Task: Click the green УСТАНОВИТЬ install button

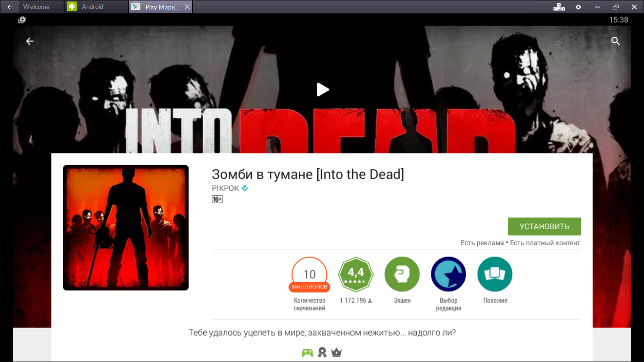Action: [x=544, y=226]
